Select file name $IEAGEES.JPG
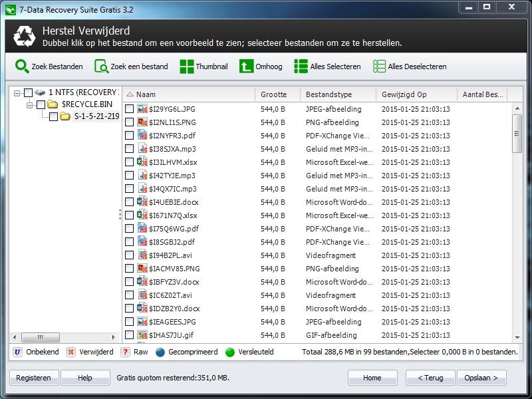 (x=172, y=322)
